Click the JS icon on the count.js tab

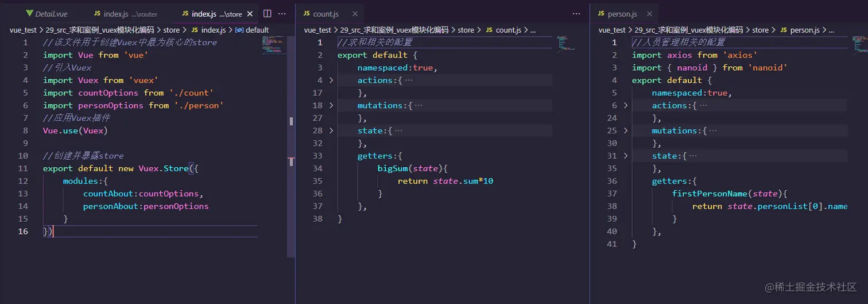(307, 13)
